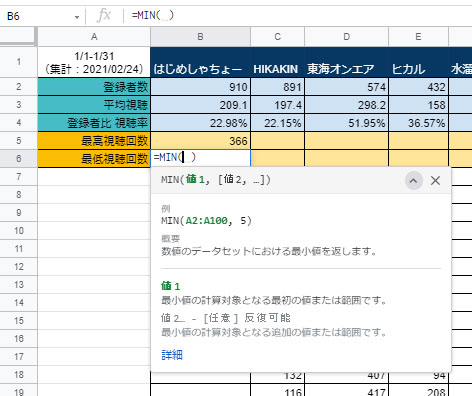
Task: Close the MIN function help popup
Action: 435,181
